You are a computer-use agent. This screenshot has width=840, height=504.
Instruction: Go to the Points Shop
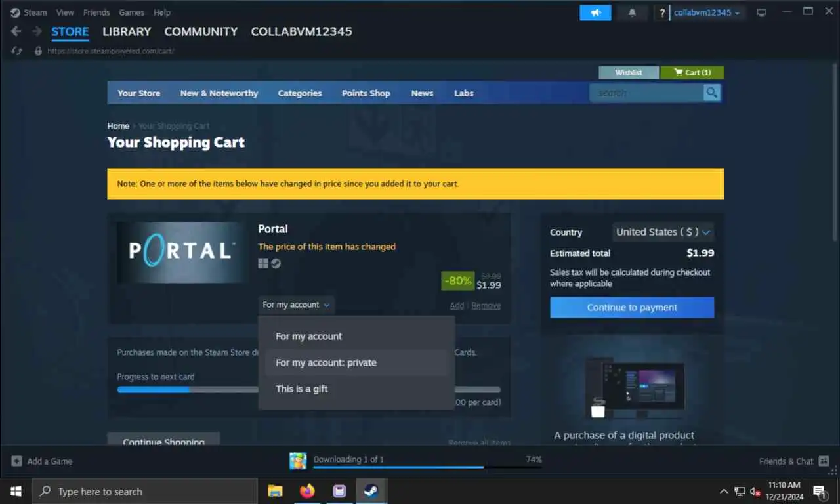(366, 93)
